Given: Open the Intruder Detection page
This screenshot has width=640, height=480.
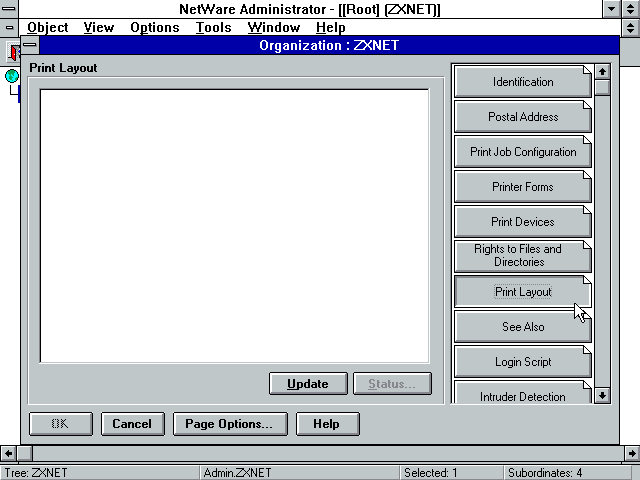Looking at the screenshot, I should tap(523, 394).
